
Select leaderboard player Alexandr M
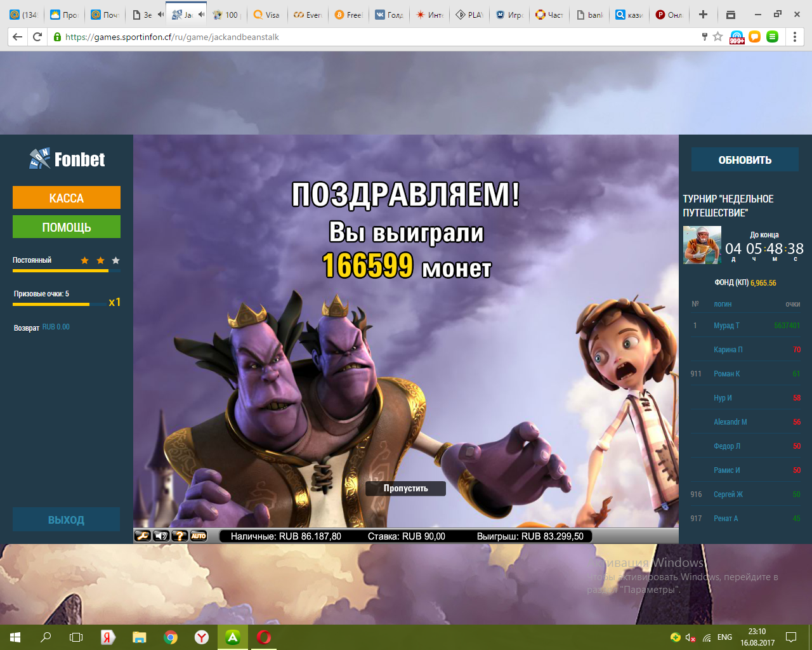point(730,422)
